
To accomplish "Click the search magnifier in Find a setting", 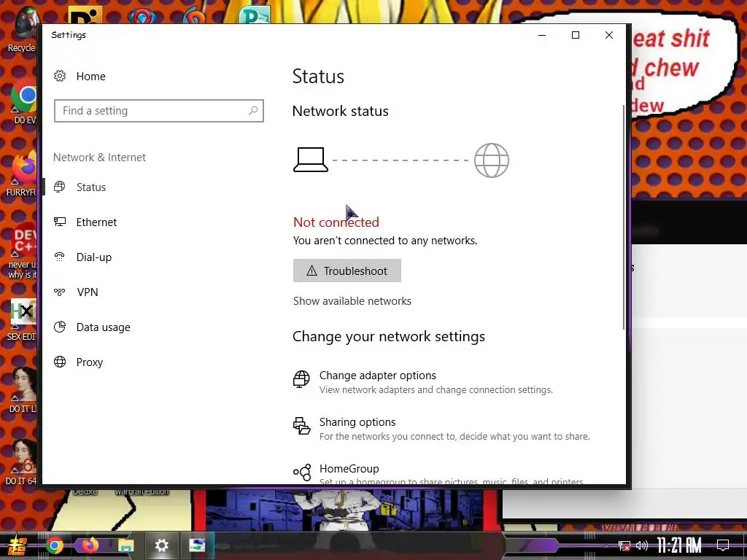I will pyautogui.click(x=253, y=111).
